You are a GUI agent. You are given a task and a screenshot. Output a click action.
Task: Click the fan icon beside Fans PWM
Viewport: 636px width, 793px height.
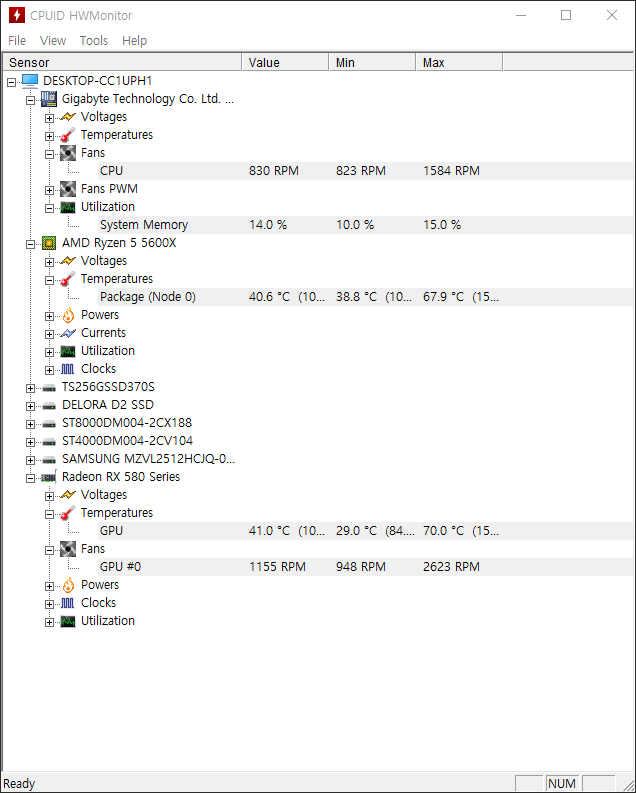coord(68,189)
